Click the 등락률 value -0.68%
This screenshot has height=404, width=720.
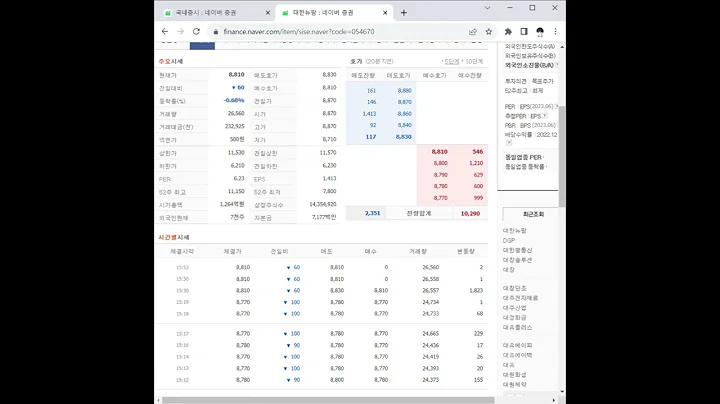234,101
